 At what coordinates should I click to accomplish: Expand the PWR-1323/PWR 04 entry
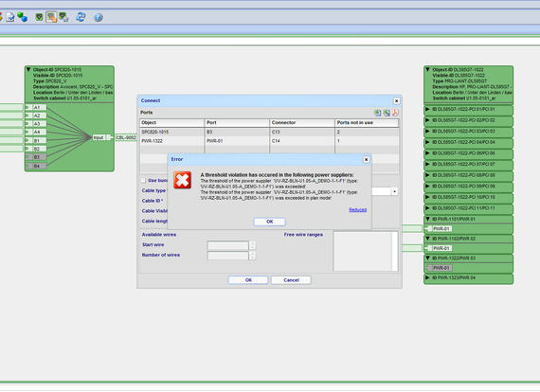point(427,277)
